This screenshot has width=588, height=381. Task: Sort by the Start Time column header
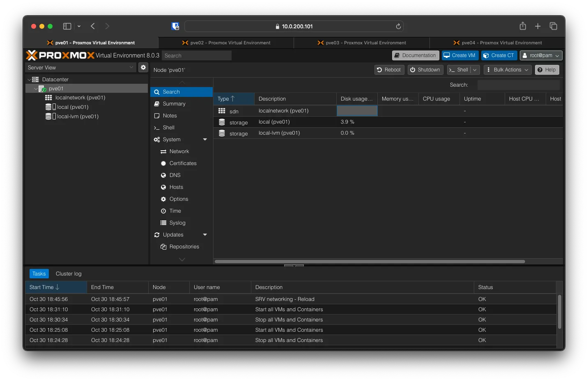[56, 287]
